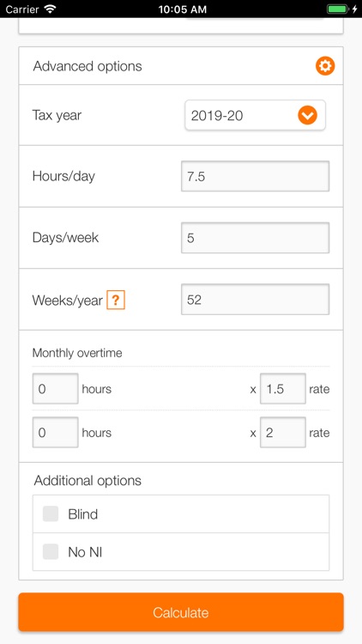The image size is (362, 644).
Task: Enable the No NI checkbox
Action: click(51, 551)
